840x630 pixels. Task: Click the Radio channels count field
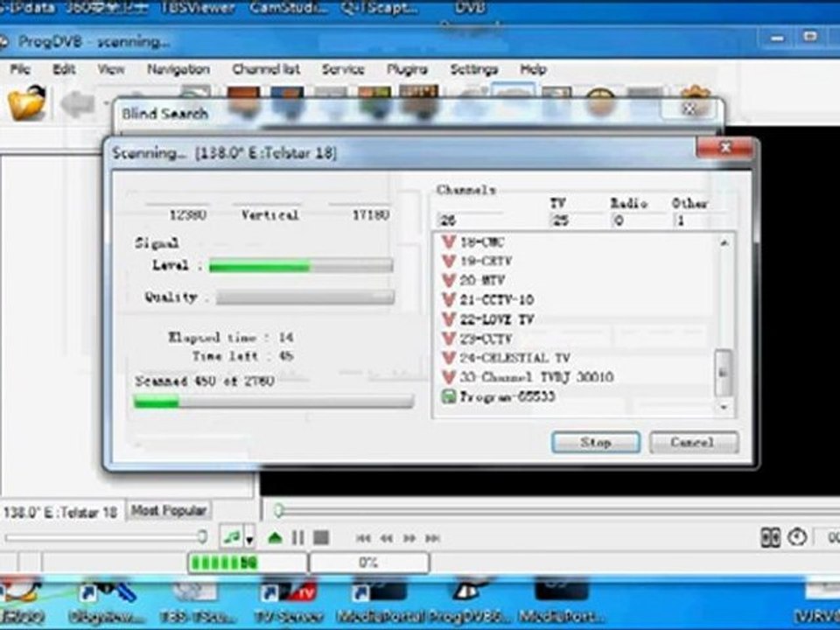[638, 220]
